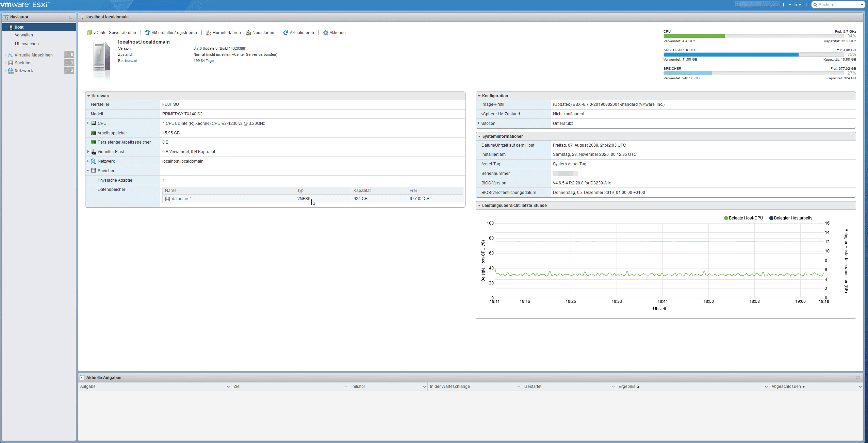Collapse the Hardware section
This screenshot has height=443, width=868.
[88, 96]
